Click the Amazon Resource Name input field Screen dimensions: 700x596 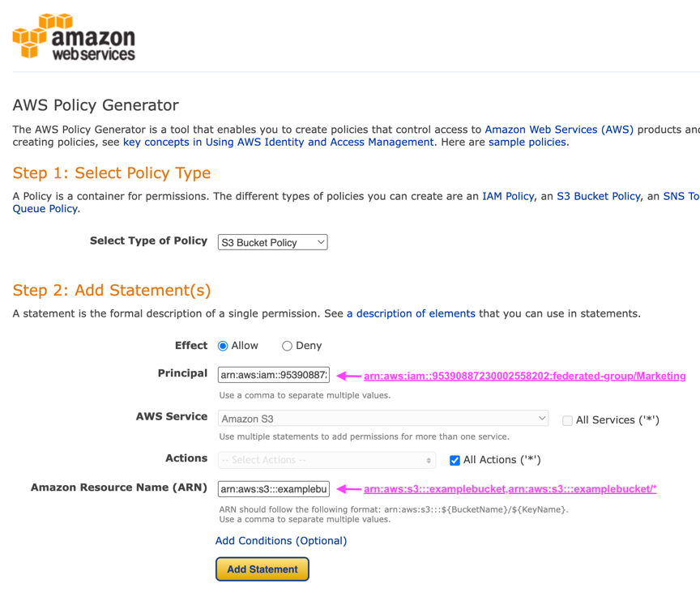274,489
